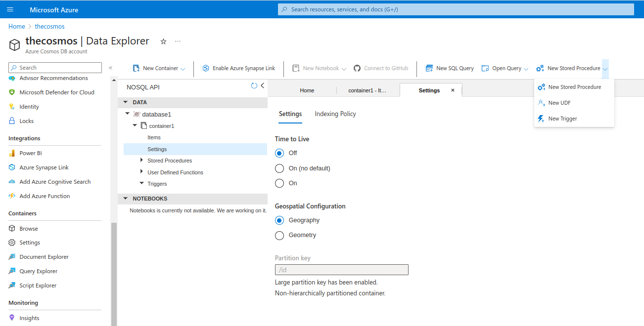Open Items under container1
The image size is (644, 326).
coord(154,137)
